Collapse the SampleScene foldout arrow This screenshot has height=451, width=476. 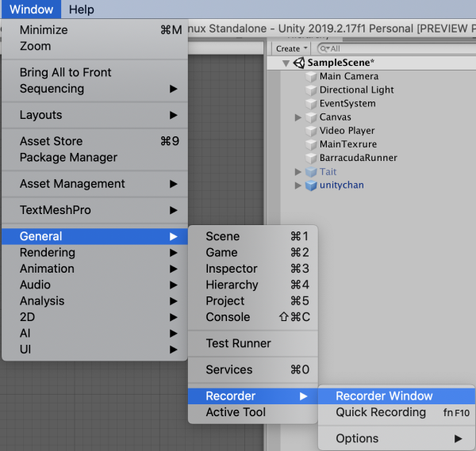coord(286,63)
